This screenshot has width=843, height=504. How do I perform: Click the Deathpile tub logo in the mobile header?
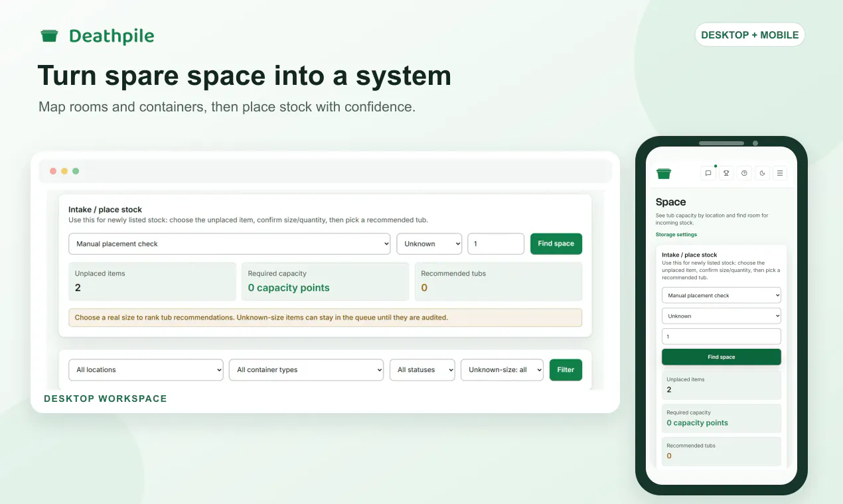coord(664,173)
